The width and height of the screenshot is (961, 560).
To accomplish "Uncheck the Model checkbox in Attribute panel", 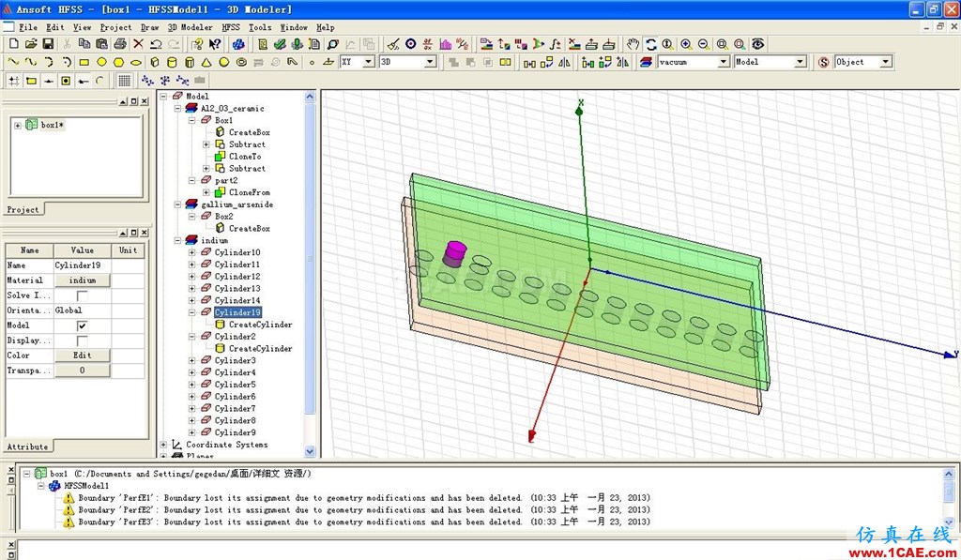I will (x=82, y=325).
